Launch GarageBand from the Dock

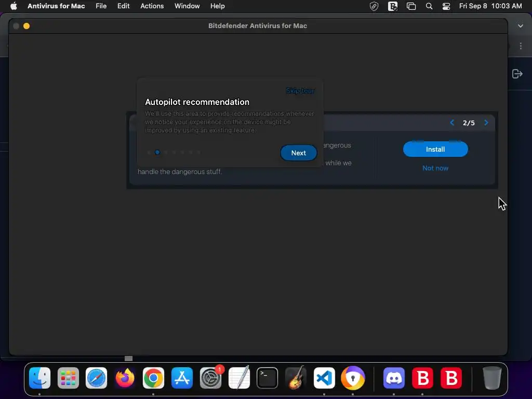(296, 378)
